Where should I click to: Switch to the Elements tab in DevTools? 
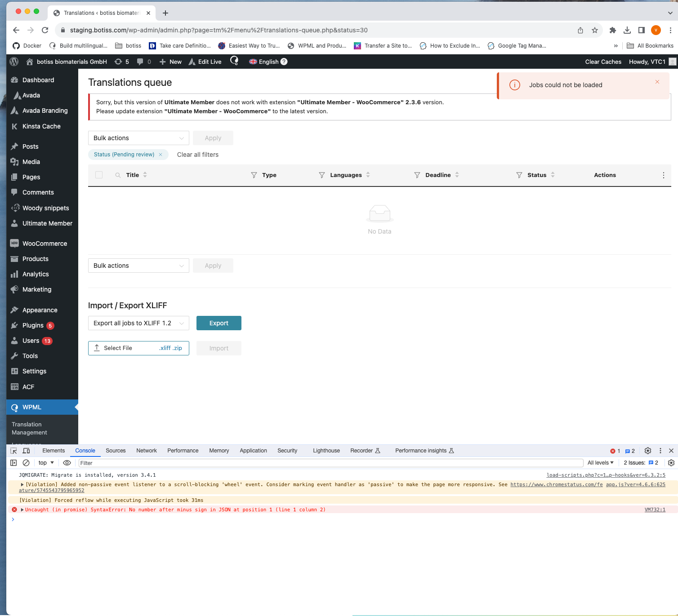pos(54,451)
